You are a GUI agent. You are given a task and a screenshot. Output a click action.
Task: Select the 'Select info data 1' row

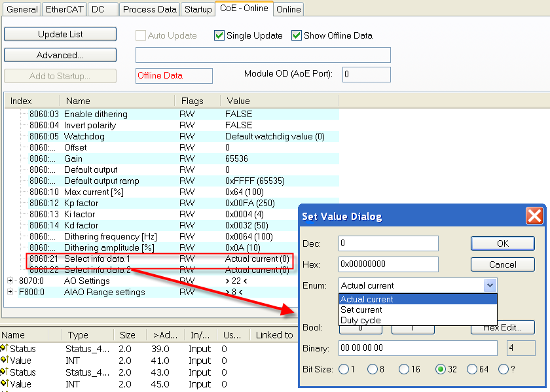coord(159,258)
